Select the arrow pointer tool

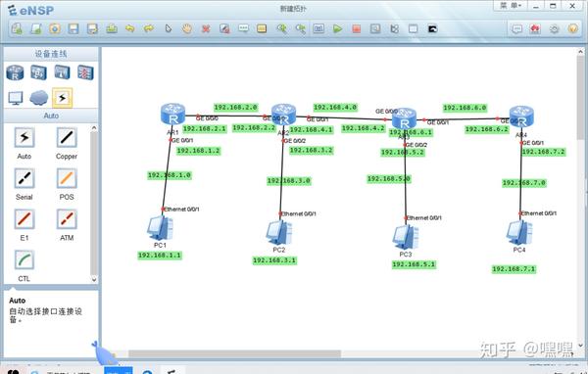pos(169,28)
